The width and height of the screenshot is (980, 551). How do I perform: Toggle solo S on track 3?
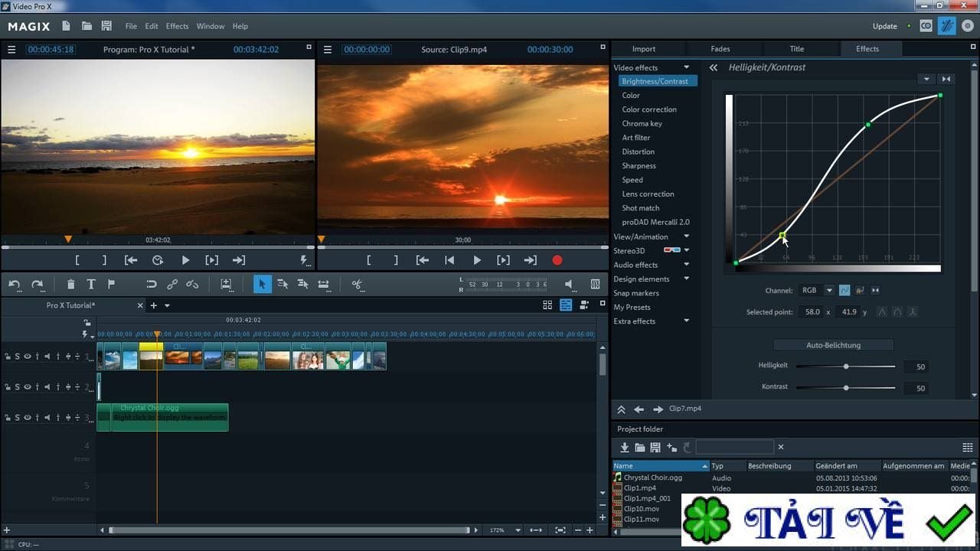click(17, 418)
